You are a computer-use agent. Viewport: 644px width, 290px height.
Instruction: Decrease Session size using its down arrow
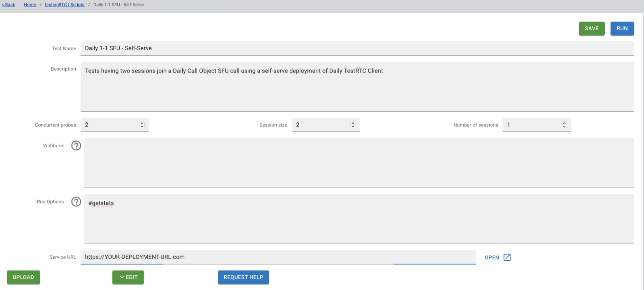pyautogui.click(x=353, y=127)
